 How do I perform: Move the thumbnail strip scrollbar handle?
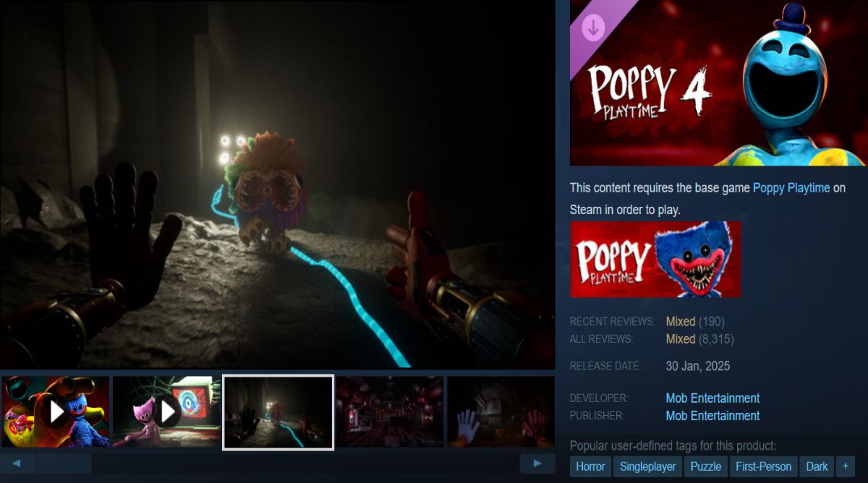64,463
